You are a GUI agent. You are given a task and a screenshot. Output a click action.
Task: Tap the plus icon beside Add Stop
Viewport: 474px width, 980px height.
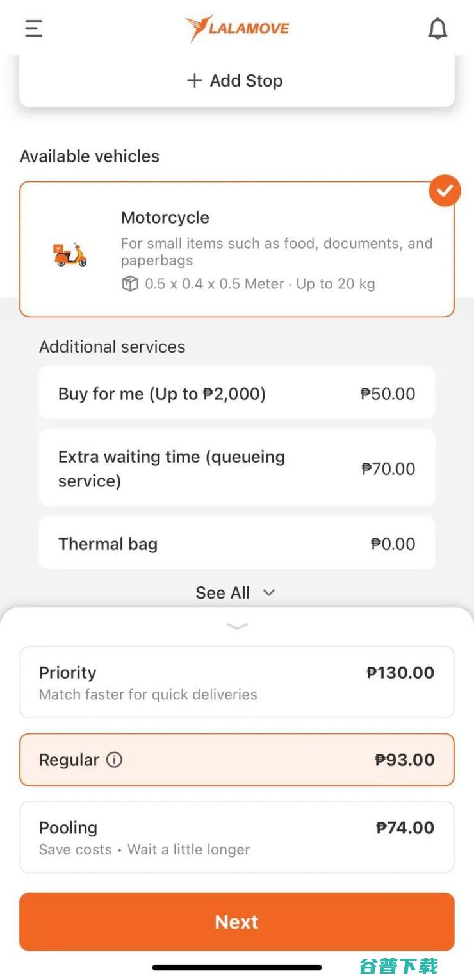(x=194, y=80)
